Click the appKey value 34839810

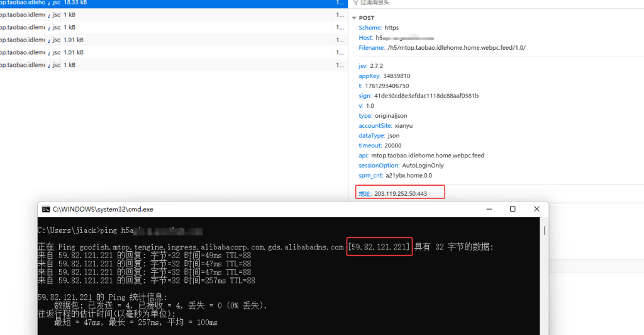pyautogui.click(x=396, y=76)
